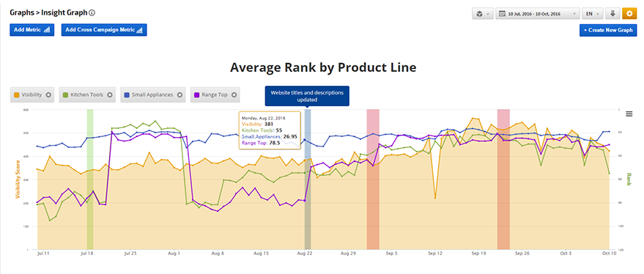The image size is (644, 274).
Task: Click the Add Metric button
Action: pos(32,30)
